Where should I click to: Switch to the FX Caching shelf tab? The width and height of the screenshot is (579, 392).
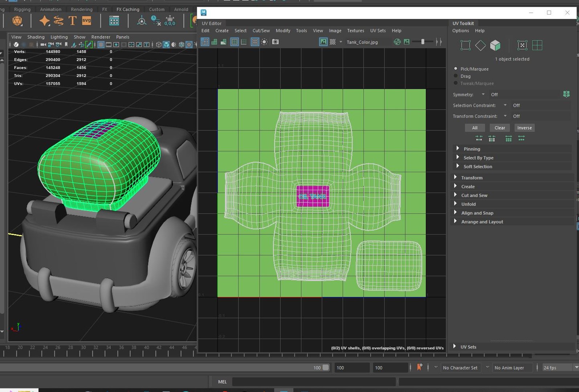pyautogui.click(x=128, y=9)
